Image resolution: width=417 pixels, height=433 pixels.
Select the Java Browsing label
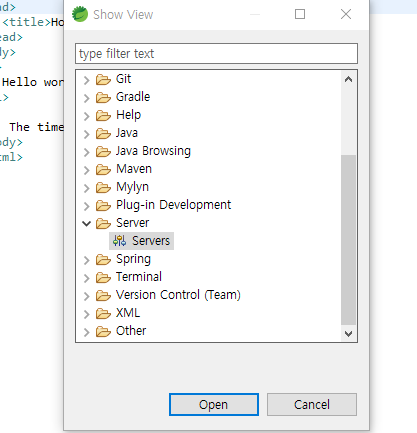click(153, 151)
